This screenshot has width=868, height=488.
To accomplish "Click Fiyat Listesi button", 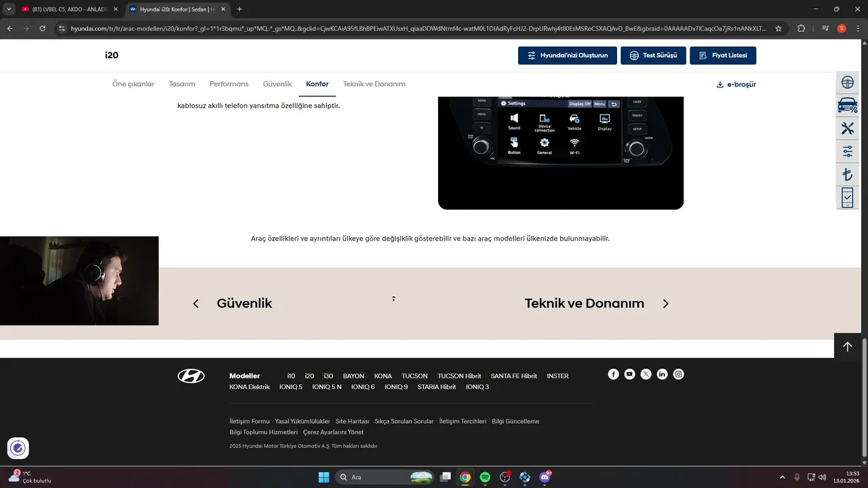I will (x=723, y=56).
